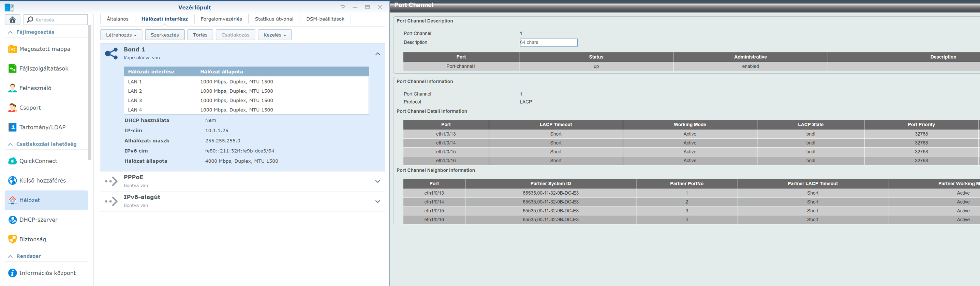This screenshot has width=980, height=286.
Task: Open the QuickConnect icon
Action: coord(13,161)
